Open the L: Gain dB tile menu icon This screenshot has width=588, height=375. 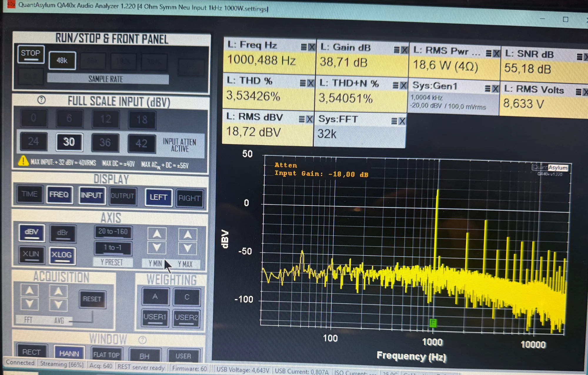coord(397,50)
